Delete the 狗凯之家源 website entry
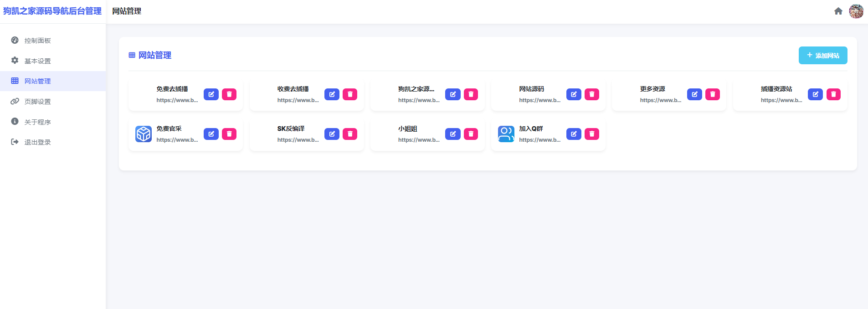868x309 pixels. 471,94
